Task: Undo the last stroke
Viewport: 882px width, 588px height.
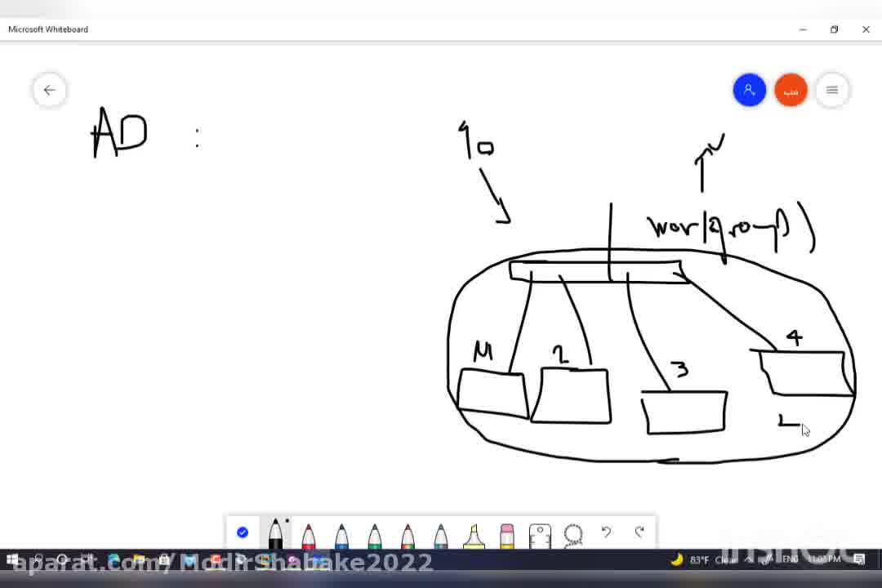Action: click(x=606, y=532)
